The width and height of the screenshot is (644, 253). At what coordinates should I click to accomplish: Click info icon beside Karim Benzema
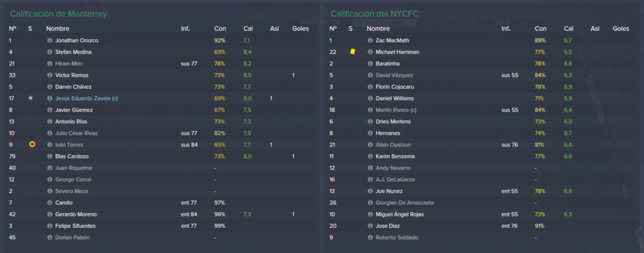[370, 157]
